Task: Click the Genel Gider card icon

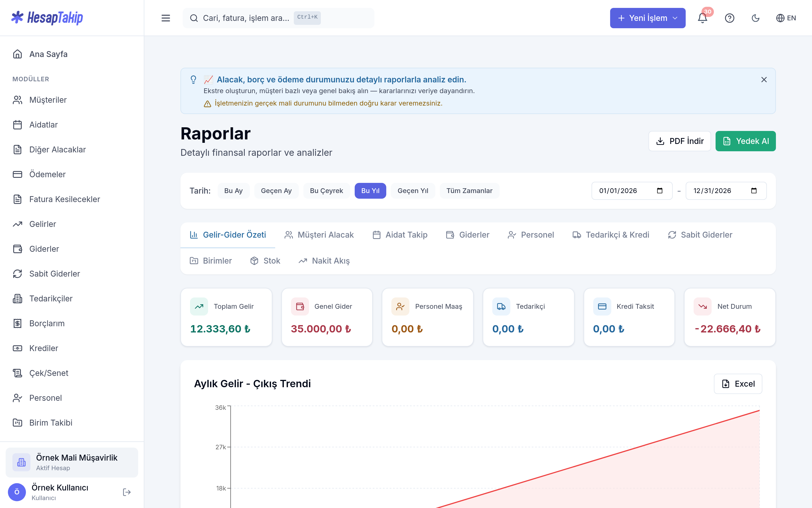Action: point(300,306)
